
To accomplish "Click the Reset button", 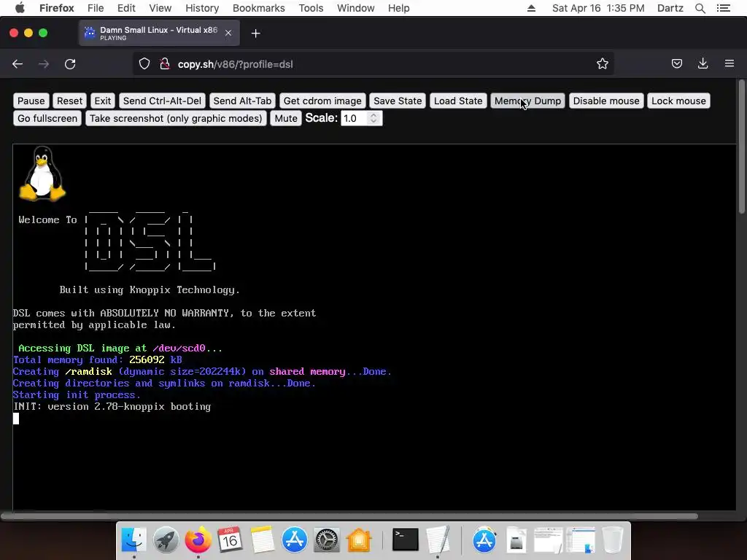I will (x=69, y=101).
